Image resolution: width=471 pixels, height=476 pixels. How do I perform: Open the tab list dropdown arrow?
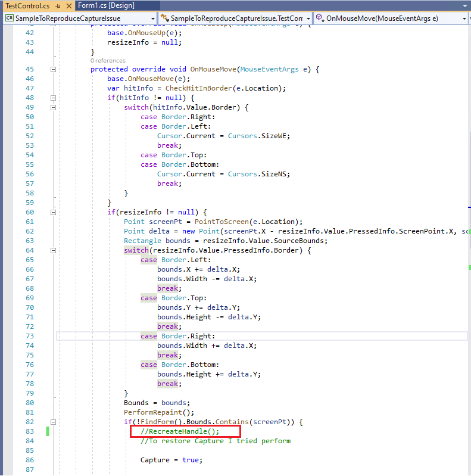click(x=464, y=6)
